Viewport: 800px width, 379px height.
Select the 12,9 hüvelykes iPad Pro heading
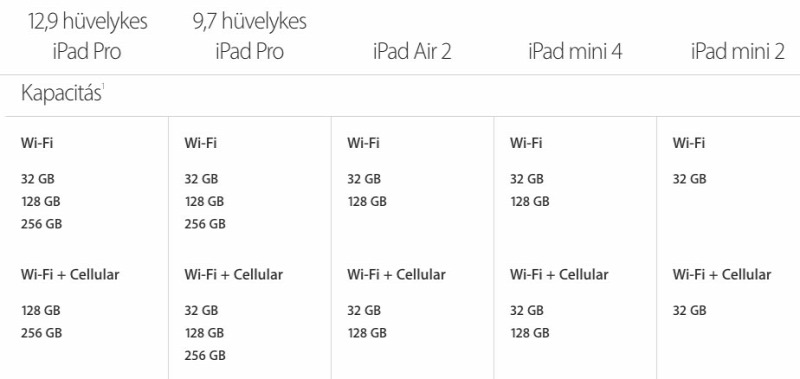click(x=87, y=37)
